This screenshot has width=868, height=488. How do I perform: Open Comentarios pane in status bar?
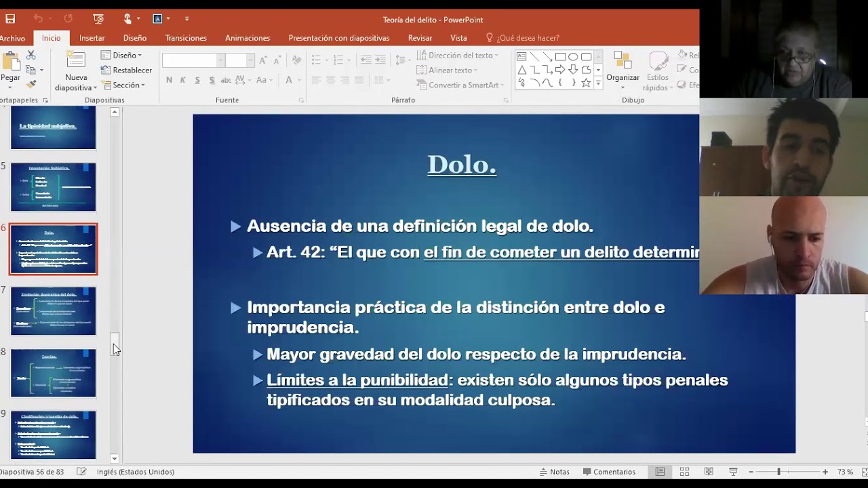[609, 472]
